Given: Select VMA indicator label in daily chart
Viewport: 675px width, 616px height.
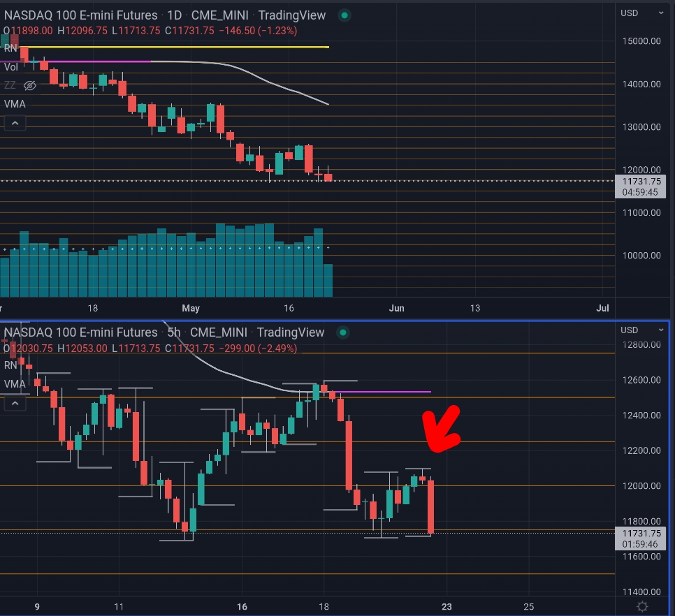Looking at the screenshot, I should click(x=15, y=104).
